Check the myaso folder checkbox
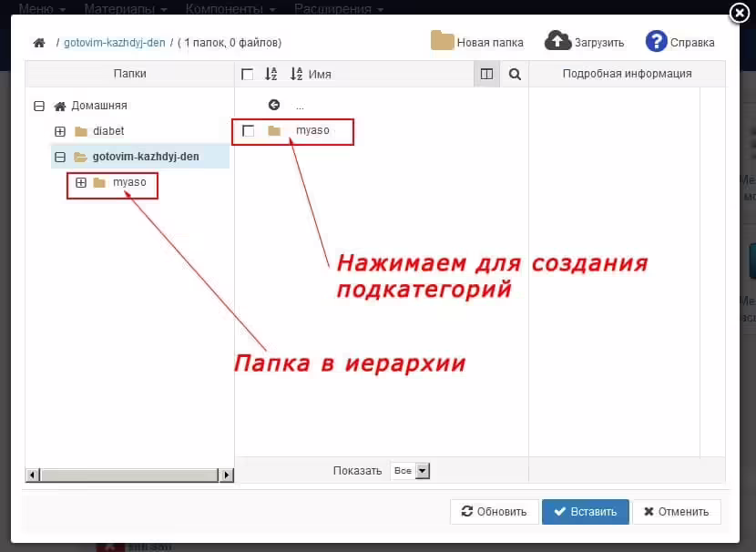 pos(249,130)
